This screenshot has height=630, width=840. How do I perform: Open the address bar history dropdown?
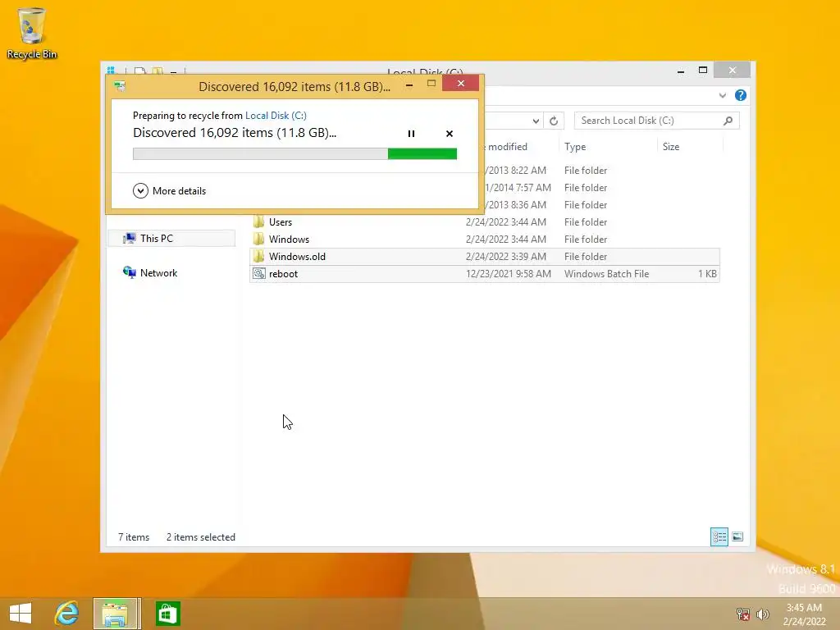pyautogui.click(x=536, y=121)
